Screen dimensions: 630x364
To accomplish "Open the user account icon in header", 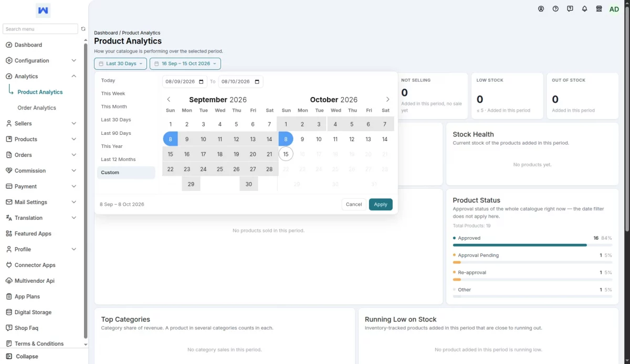I will 541,9.
